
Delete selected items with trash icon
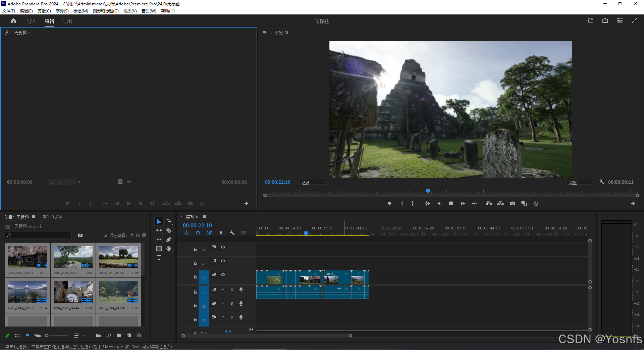pos(139,336)
